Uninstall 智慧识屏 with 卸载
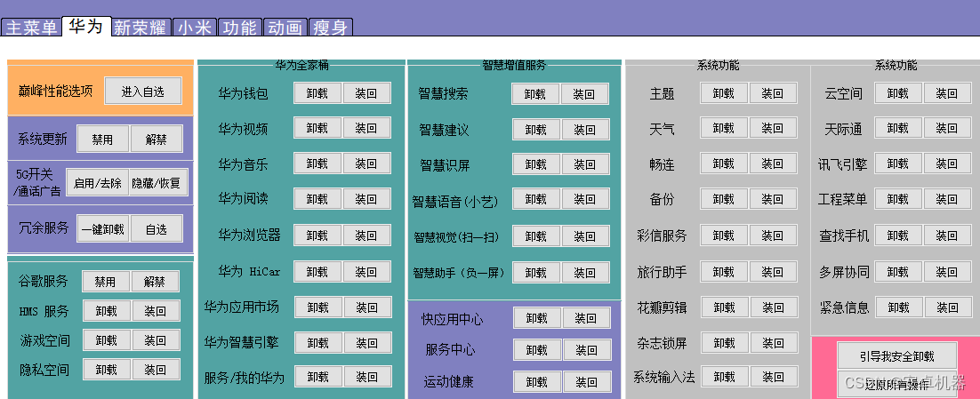This screenshot has height=399, width=980. tap(536, 164)
